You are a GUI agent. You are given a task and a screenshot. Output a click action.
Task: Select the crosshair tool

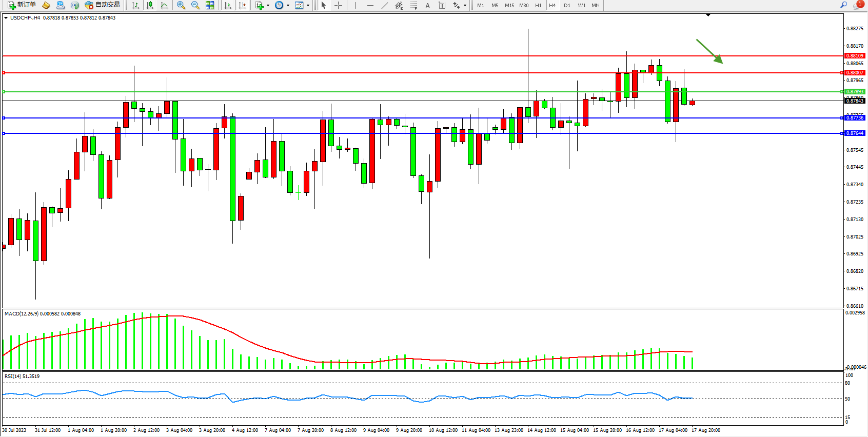[x=339, y=5]
